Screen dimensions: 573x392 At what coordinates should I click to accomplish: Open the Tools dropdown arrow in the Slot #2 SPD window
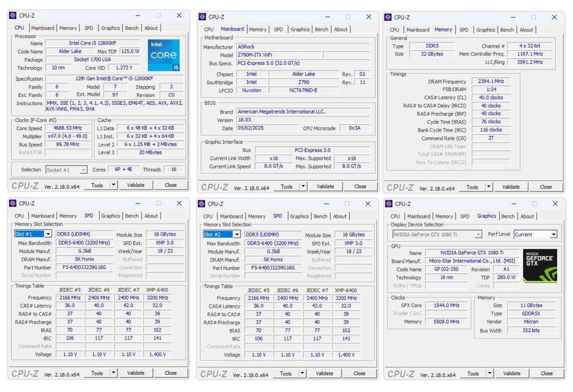tap(302, 373)
